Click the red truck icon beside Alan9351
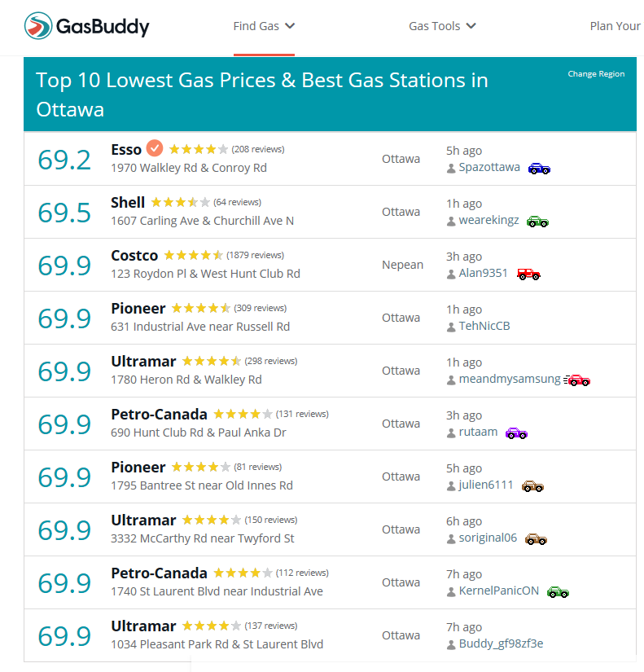This screenshot has width=644, height=672. coord(528,275)
